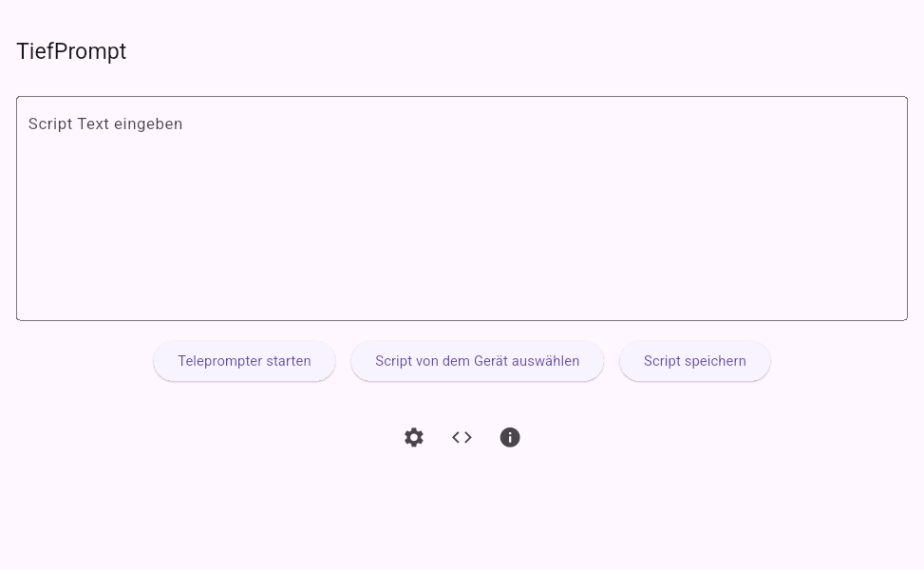924x570 pixels.
Task: Select the gear icon below the buttons
Action: [414, 437]
